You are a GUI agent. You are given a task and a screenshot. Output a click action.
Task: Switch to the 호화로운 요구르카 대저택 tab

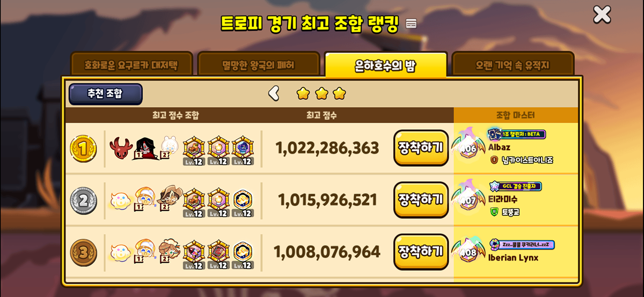pos(131,66)
